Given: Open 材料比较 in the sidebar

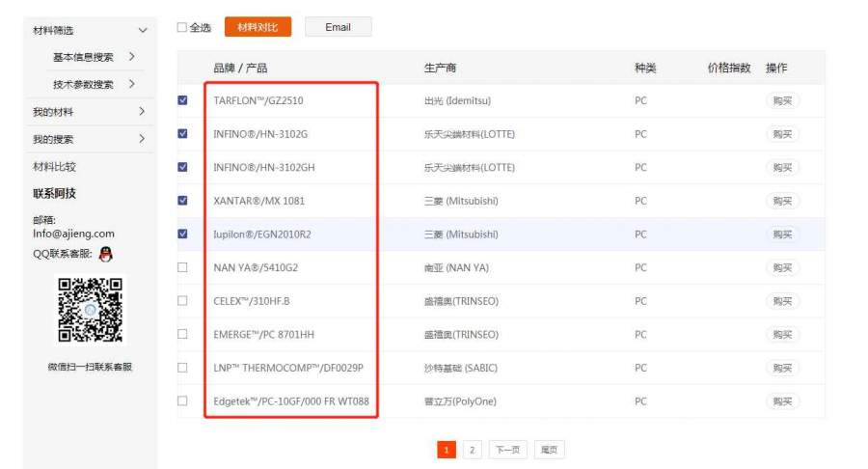Looking at the screenshot, I should pos(54,167).
